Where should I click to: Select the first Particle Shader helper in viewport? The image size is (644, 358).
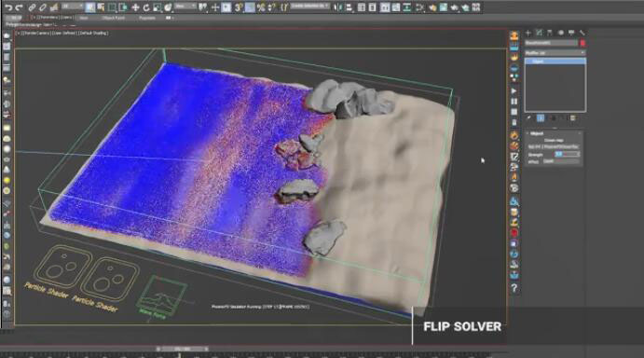coord(62,267)
